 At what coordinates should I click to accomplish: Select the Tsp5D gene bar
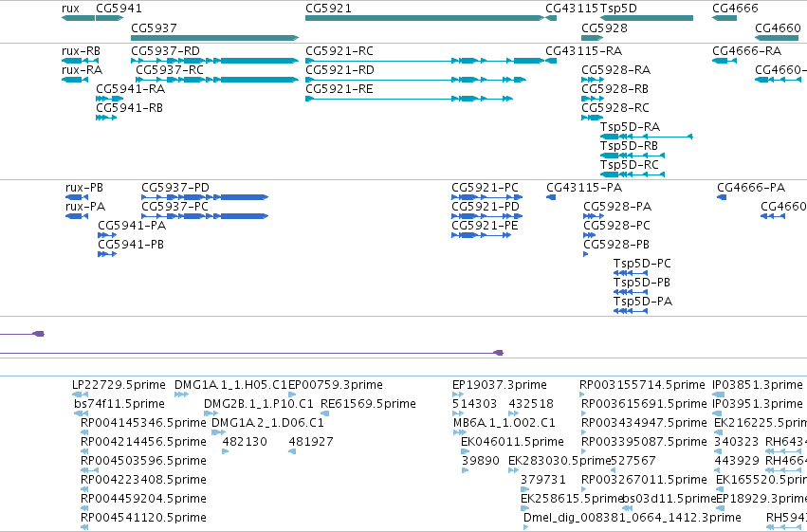(647, 18)
